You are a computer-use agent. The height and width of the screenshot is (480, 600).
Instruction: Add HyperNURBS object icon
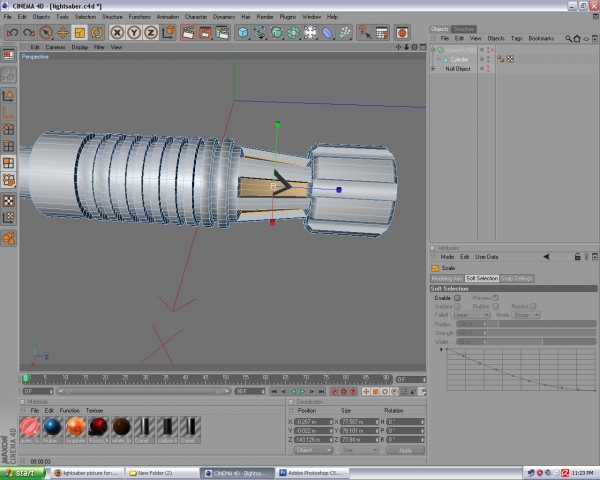(277, 33)
